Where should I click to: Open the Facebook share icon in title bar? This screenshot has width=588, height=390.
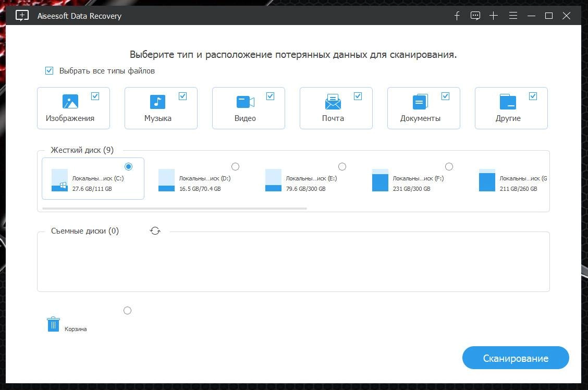click(457, 16)
